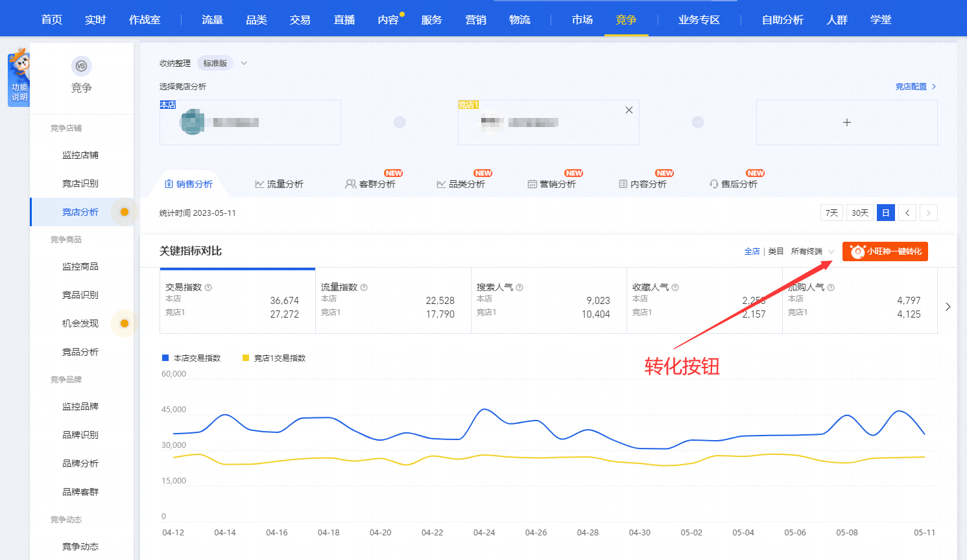Screen dimensions: 967x560
Task: Open the 竞店配置 link
Action: click(x=915, y=86)
